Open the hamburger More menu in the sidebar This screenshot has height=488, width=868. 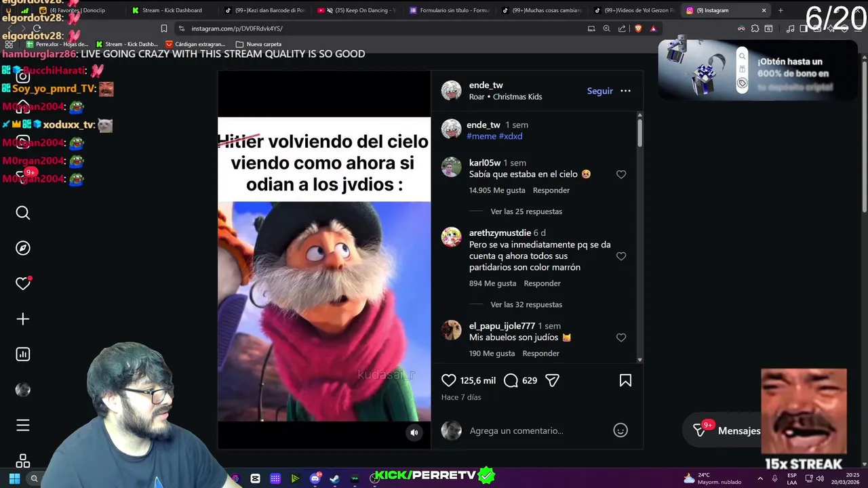tap(23, 425)
